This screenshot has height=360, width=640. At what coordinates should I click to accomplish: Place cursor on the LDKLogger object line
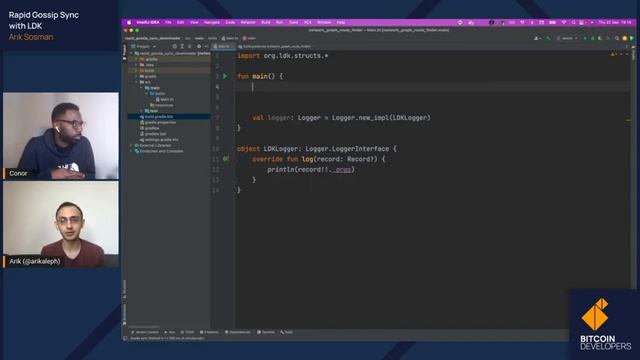[317, 149]
